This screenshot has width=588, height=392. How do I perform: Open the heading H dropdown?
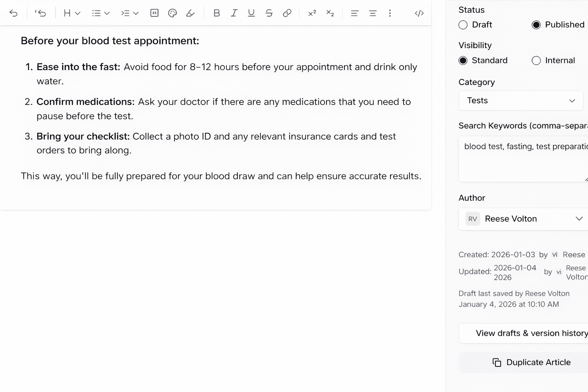click(x=72, y=13)
